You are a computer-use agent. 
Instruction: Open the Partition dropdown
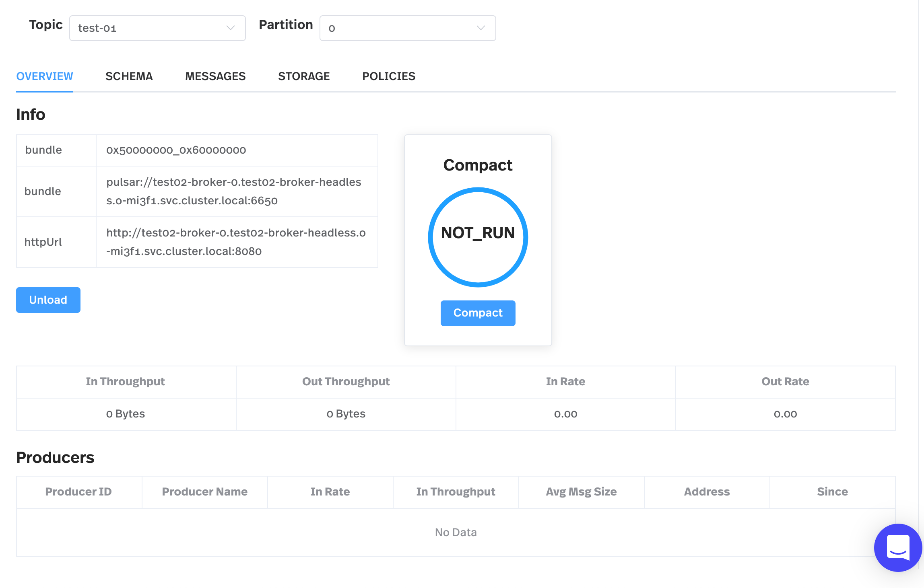point(407,28)
